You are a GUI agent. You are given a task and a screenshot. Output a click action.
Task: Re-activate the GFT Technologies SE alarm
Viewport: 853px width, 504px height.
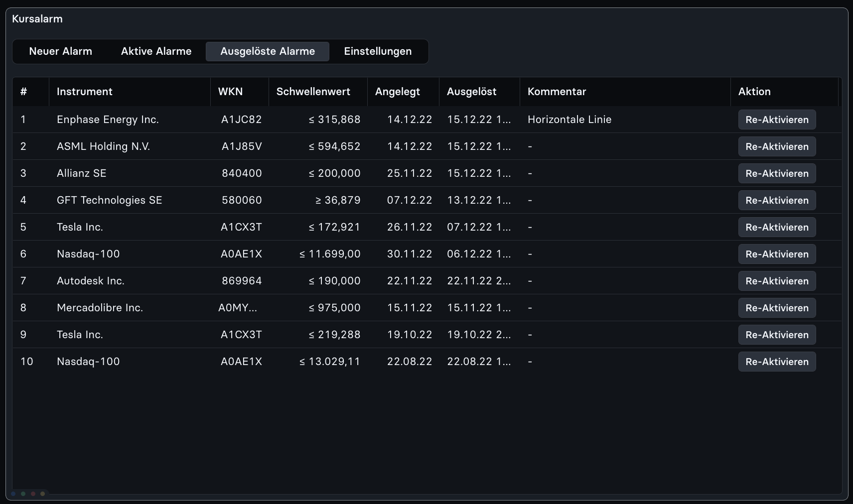click(777, 200)
